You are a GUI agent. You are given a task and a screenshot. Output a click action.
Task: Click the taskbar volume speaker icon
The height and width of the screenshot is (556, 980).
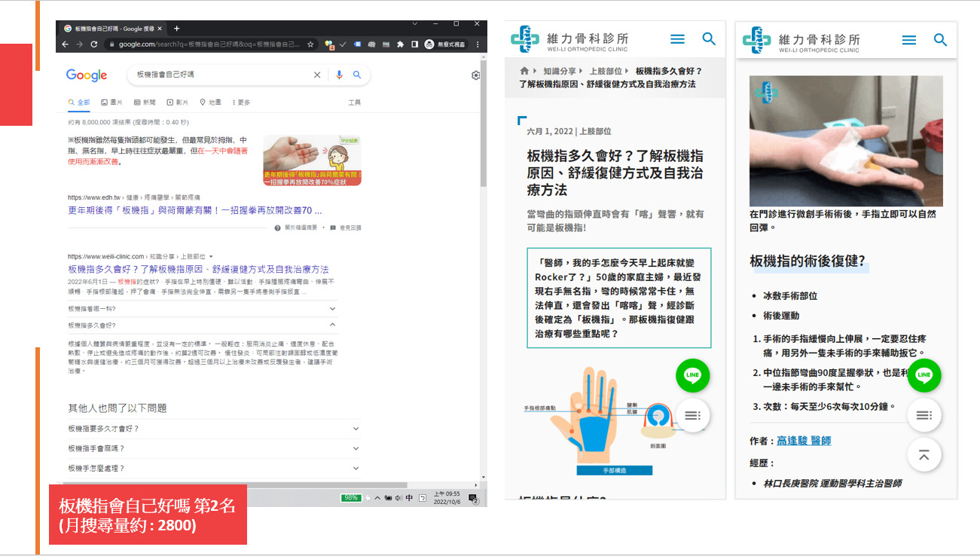click(x=398, y=498)
